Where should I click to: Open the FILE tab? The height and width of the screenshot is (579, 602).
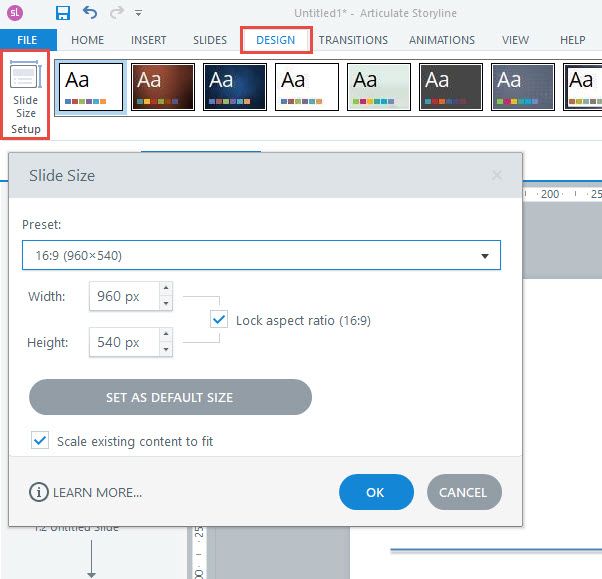[x=27, y=40]
